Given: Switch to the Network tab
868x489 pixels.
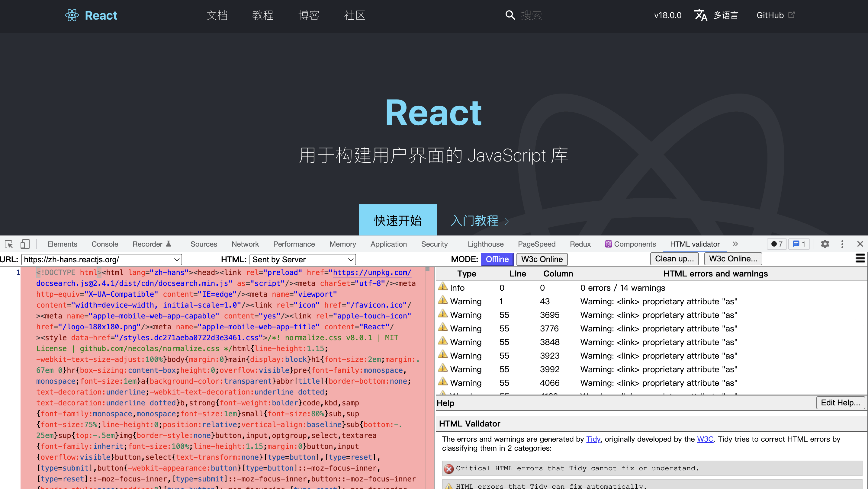Looking at the screenshot, I should (x=245, y=244).
